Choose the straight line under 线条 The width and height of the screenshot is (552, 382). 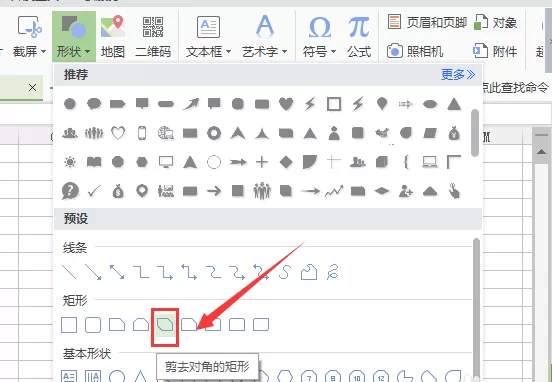(69, 272)
